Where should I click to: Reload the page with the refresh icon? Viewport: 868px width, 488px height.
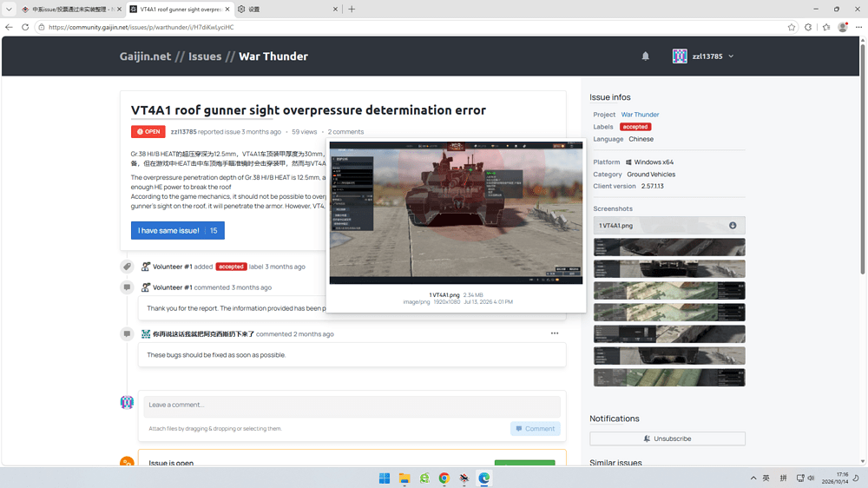tap(25, 27)
